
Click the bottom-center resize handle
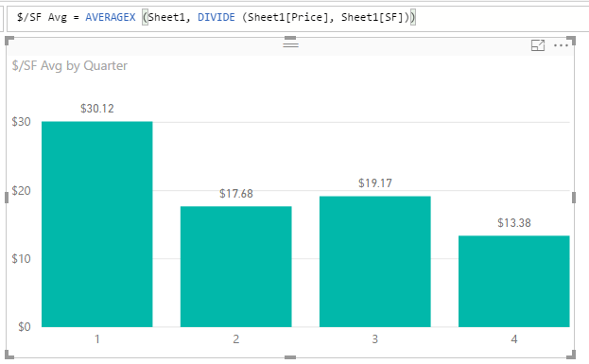[290, 357]
